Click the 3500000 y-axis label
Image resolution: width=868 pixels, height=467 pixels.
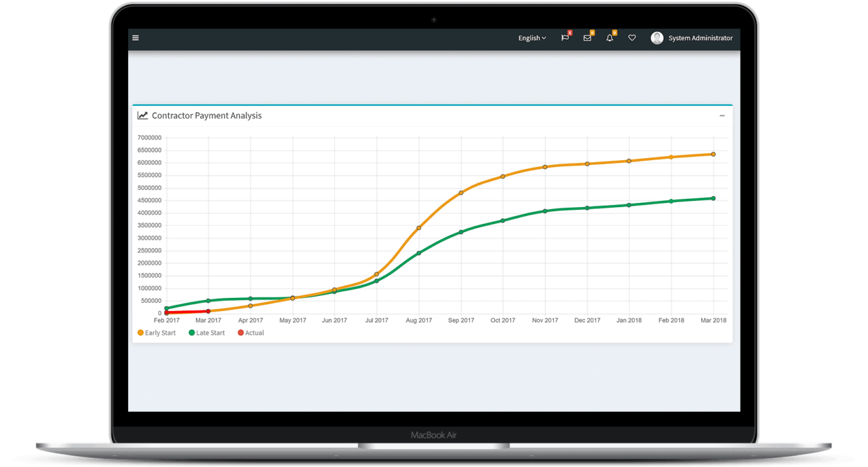(x=149, y=225)
